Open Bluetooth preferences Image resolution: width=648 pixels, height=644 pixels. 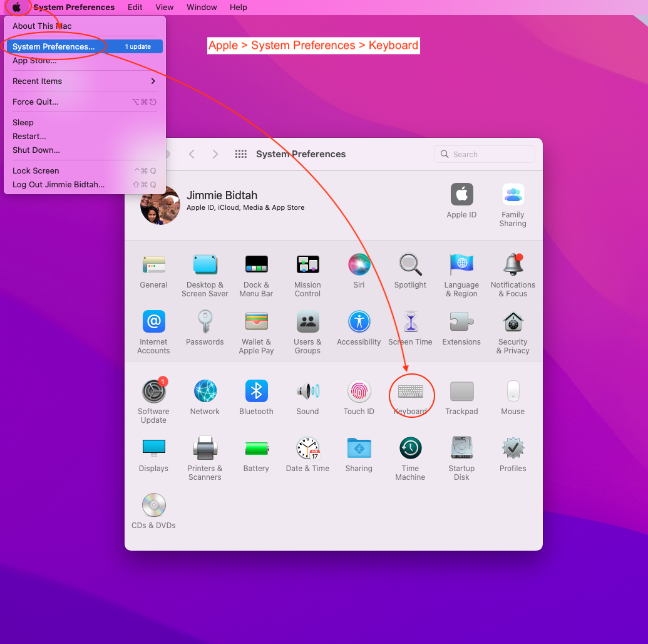[x=256, y=397]
